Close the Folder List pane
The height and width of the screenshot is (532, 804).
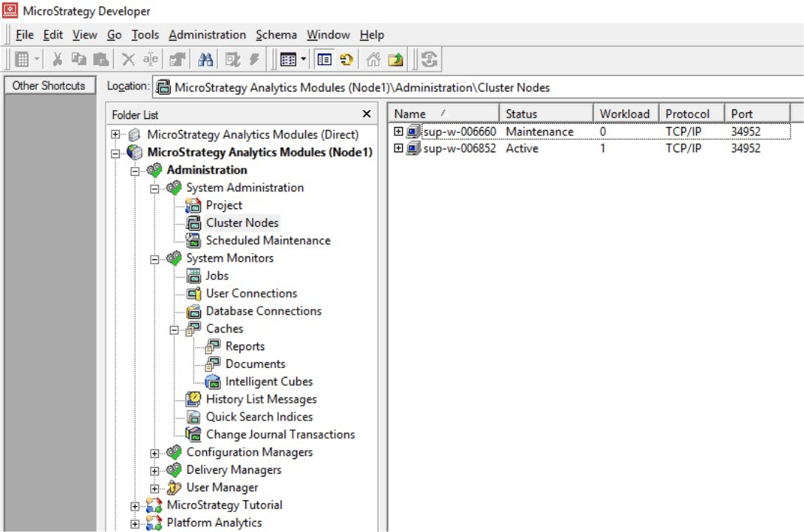[x=367, y=114]
